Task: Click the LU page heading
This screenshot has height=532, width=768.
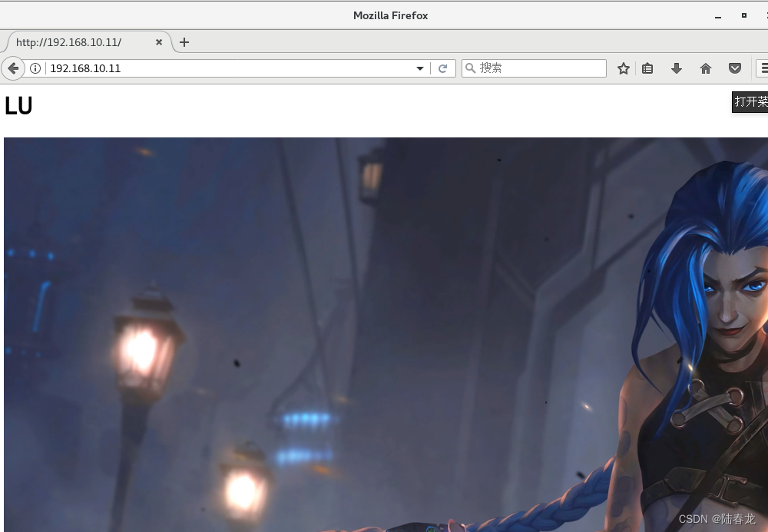Action: click(x=18, y=106)
